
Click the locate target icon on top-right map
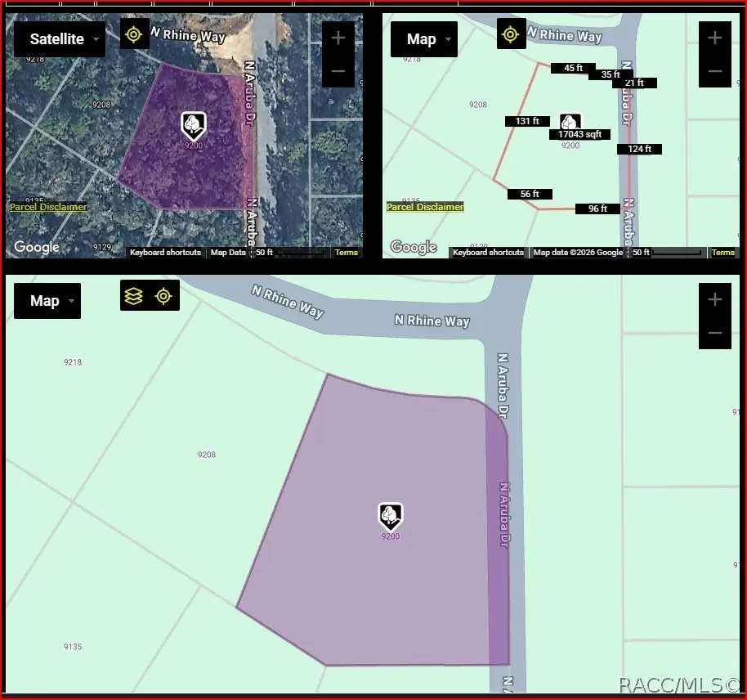point(511,34)
